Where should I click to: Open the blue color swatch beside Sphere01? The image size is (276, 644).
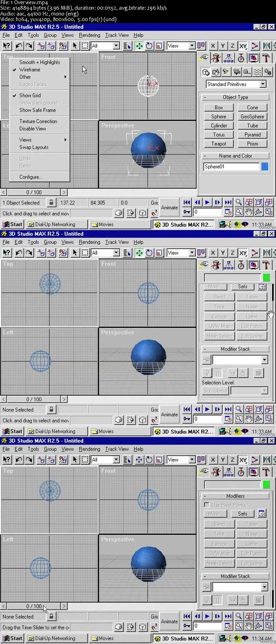[x=265, y=167]
